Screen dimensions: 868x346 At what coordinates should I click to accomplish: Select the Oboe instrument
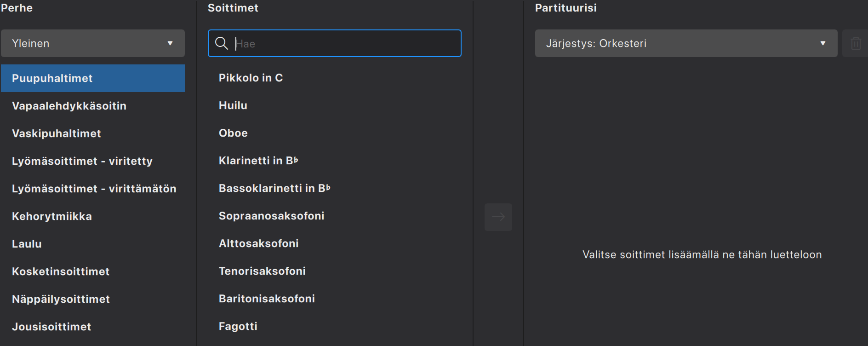(233, 133)
